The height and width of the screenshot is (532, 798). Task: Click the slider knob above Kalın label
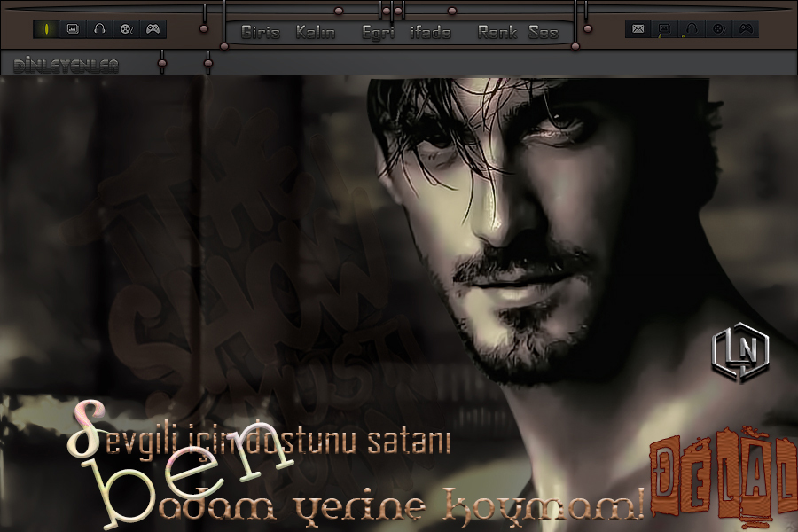tap(338, 12)
